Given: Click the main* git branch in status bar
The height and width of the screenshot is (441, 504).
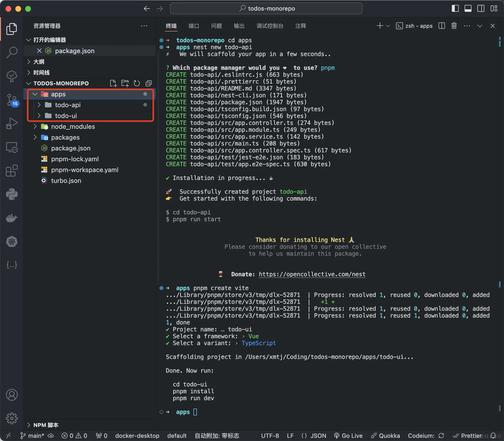Looking at the screenshot, I should [x=32, y=436].
